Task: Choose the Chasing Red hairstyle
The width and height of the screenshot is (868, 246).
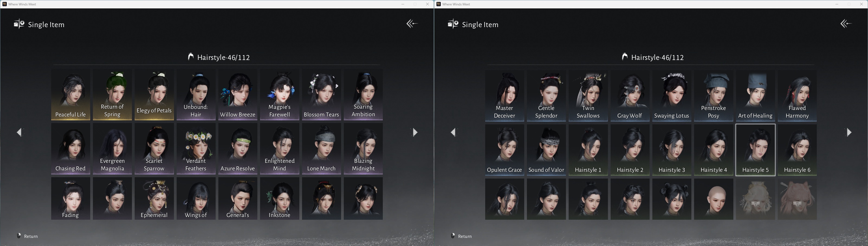Action: click(70, 149)
